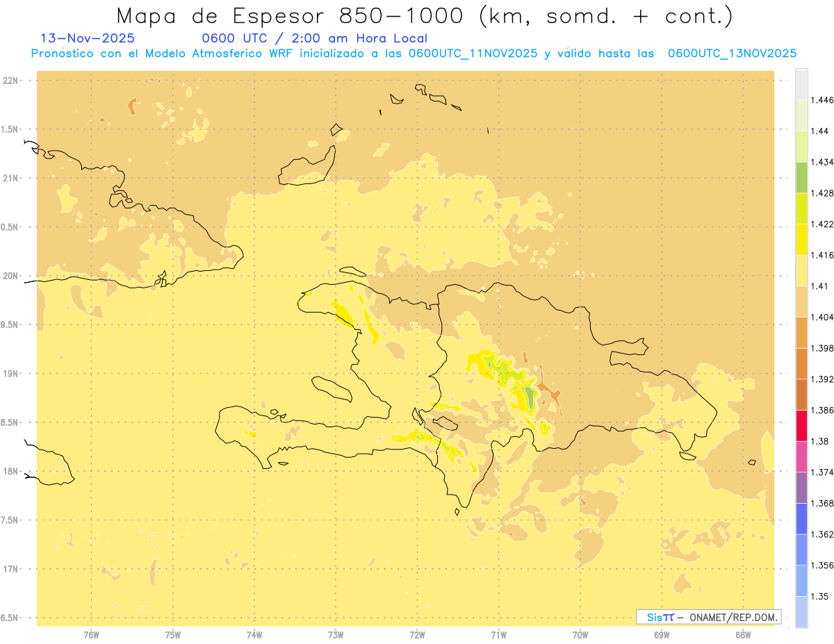
Task: Click the legend value '1.356'
Action: pos(822,565)
